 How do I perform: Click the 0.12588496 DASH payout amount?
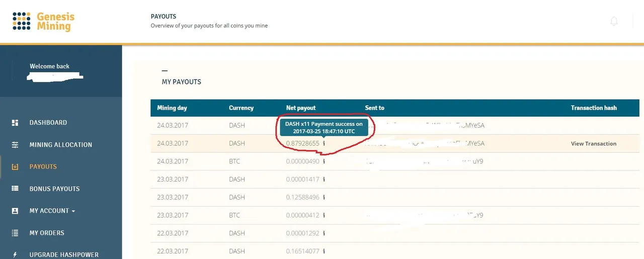point(303,197)
